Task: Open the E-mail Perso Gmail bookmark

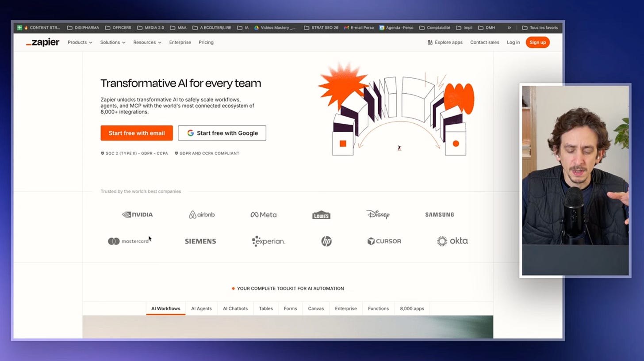Action: point(359,27)
